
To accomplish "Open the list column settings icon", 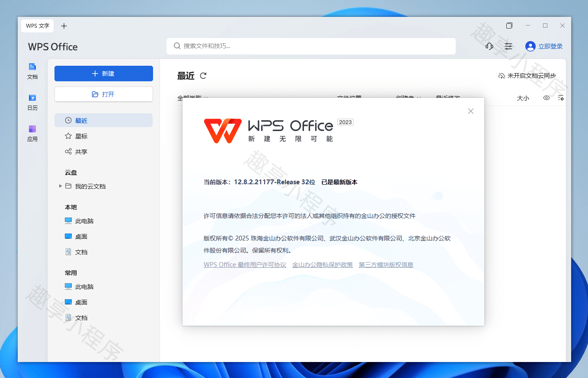I will (x=561, y=98).
